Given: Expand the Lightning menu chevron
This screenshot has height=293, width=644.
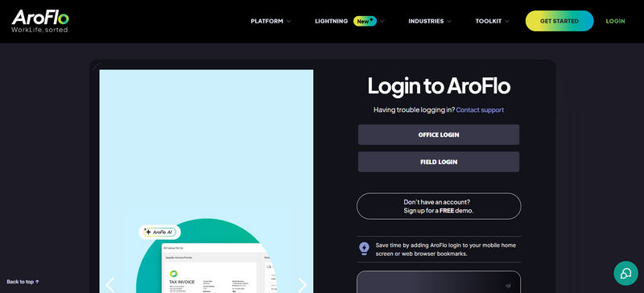Looking at the screenshot, I should (382, 22).
